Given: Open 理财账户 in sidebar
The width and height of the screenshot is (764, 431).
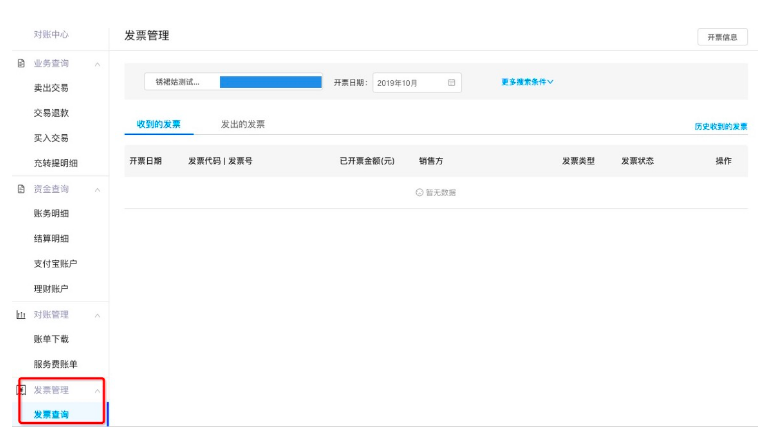Looking at the screenshot, I should pyautogui.click(x=51, y=289).
